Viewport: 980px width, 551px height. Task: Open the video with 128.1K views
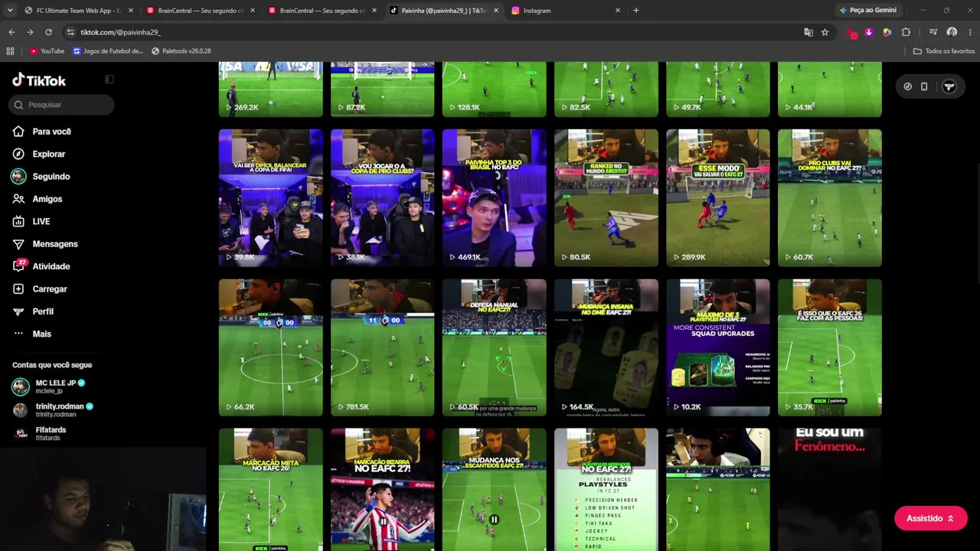[494, 90]
